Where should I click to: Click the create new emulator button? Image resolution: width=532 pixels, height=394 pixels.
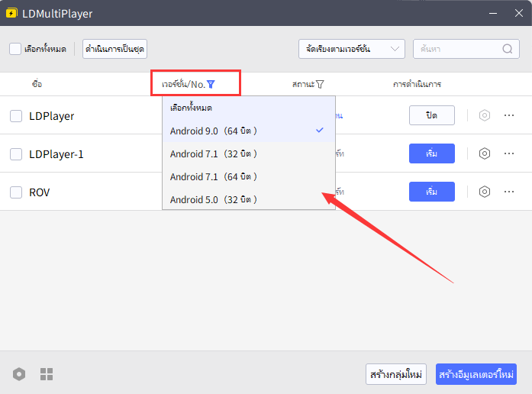pyautogui.click(x=476, y=374)
